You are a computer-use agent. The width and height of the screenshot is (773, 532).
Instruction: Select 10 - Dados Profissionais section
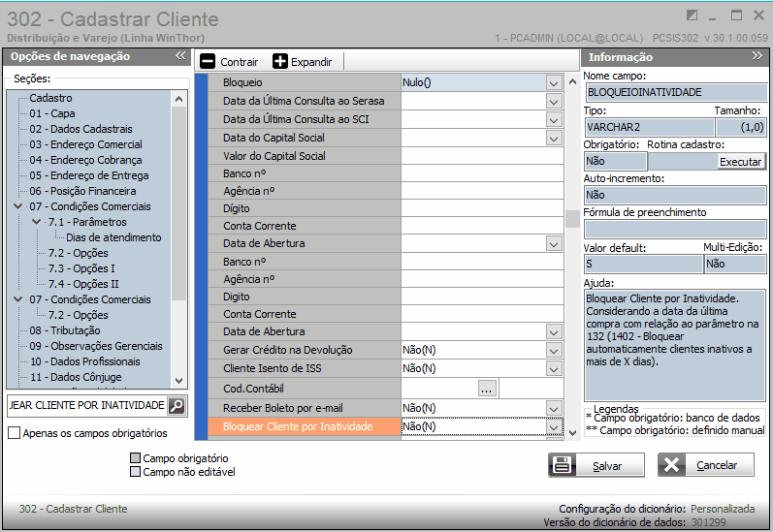pyautogui.click(x=84, y=361)
